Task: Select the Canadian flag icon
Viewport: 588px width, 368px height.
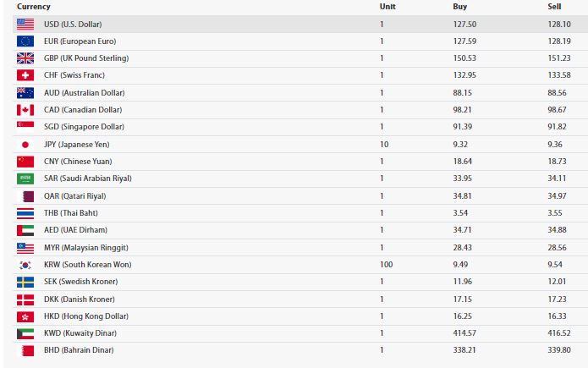Action: [25, 110]
